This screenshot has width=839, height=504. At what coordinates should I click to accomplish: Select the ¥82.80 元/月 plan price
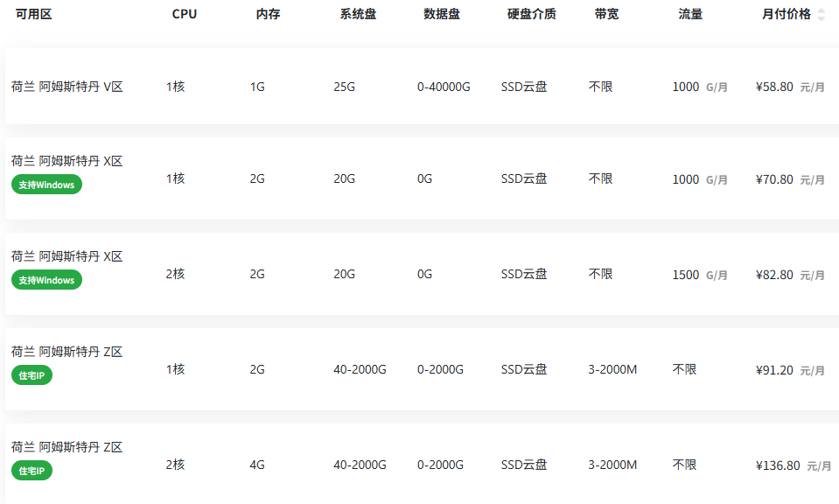[790, 275]
